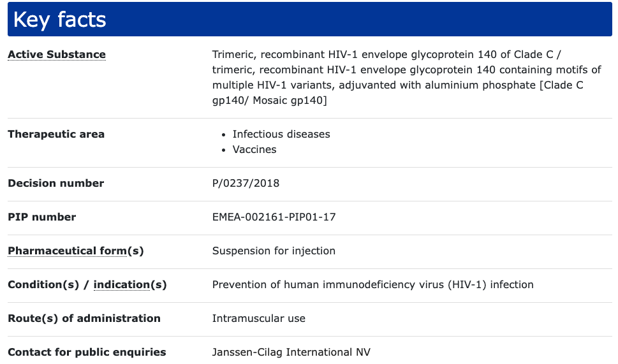Click the 'Contact for public enquiries' label

point(87,353)
